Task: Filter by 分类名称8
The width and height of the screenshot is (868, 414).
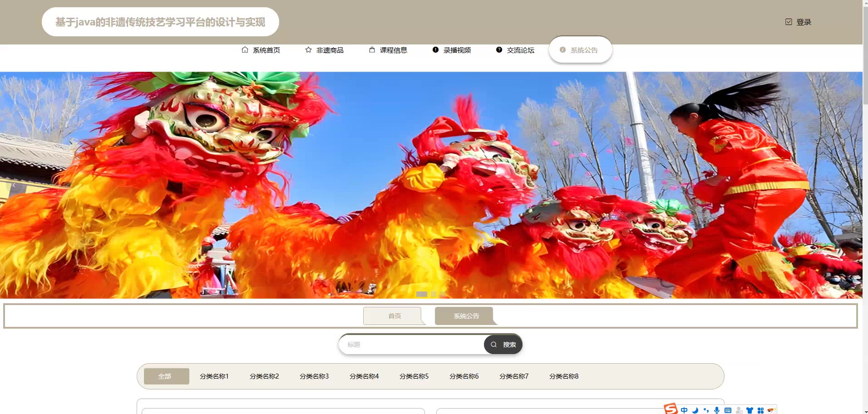Action: point(564,376)
